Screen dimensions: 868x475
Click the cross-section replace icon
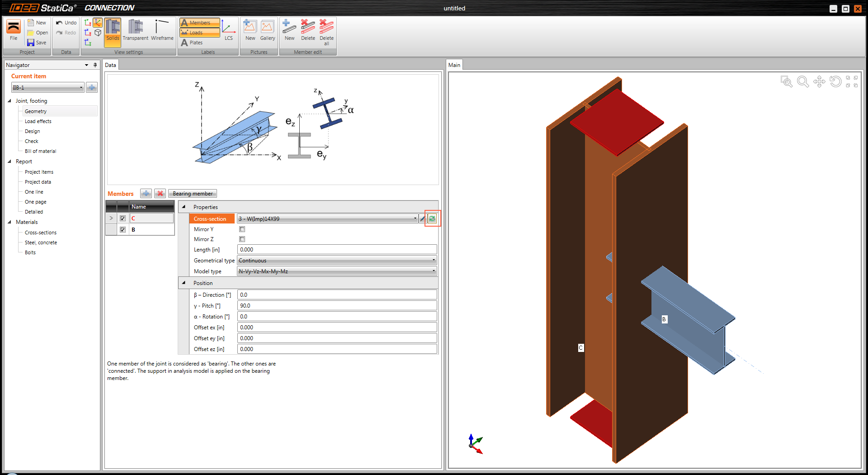pos(432,219)
